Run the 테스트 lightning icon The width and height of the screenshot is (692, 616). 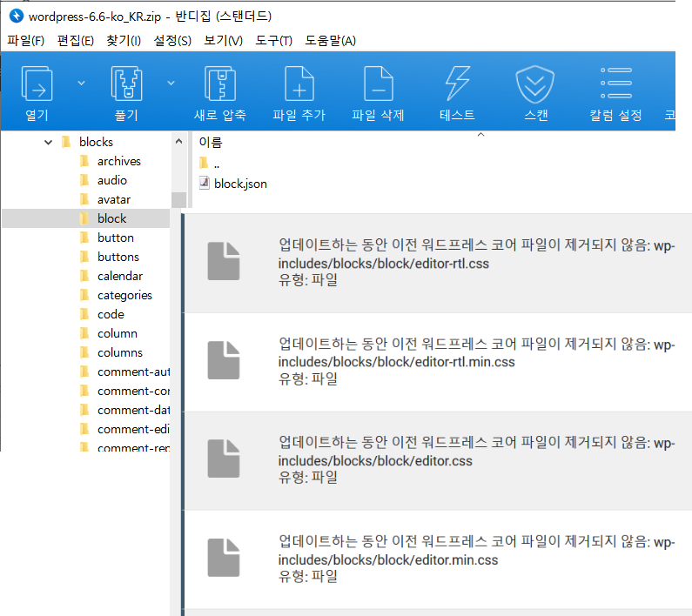point(457,84)
